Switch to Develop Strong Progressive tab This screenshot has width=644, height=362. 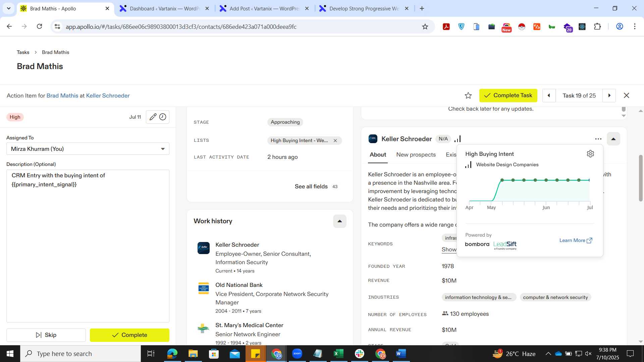coord(364,8)
